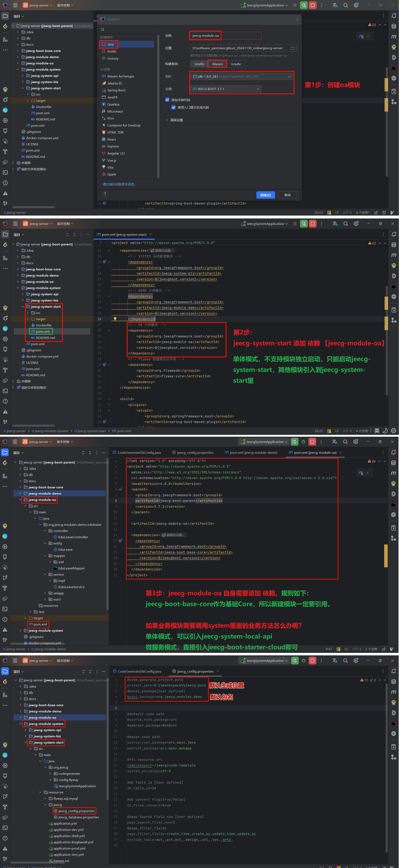This screenshot has width=401, height=868.
Task: Open the JDK jdk-1.8.0_281 dropdown
Action: (x=241, y=76)
